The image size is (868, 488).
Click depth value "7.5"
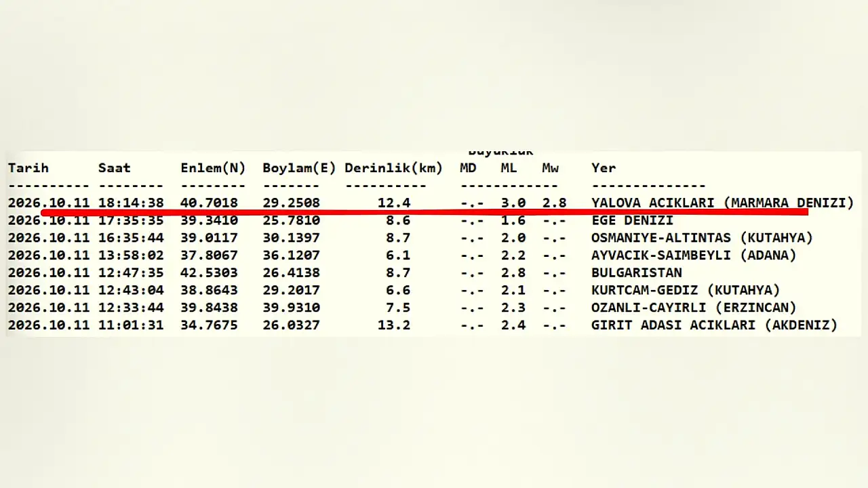(x=397, y=308)
